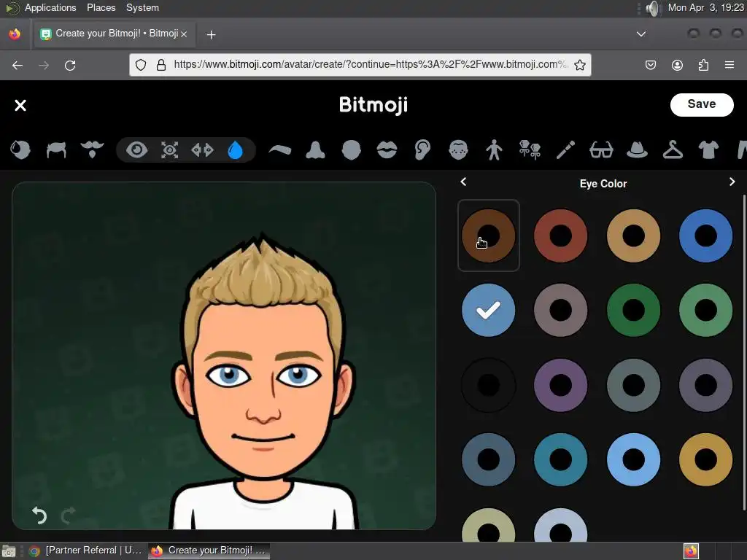Select the eye shape icon

pyautogui.click(x=136, y=150)
